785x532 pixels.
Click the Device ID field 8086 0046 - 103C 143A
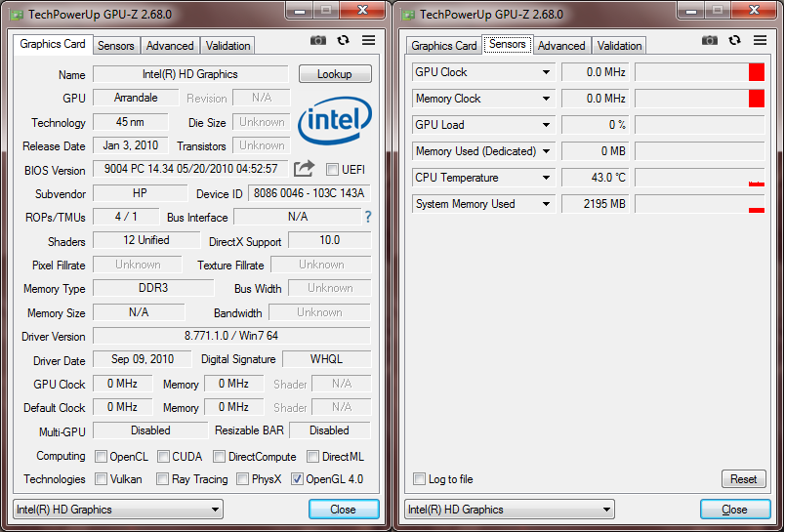(310, 193)
